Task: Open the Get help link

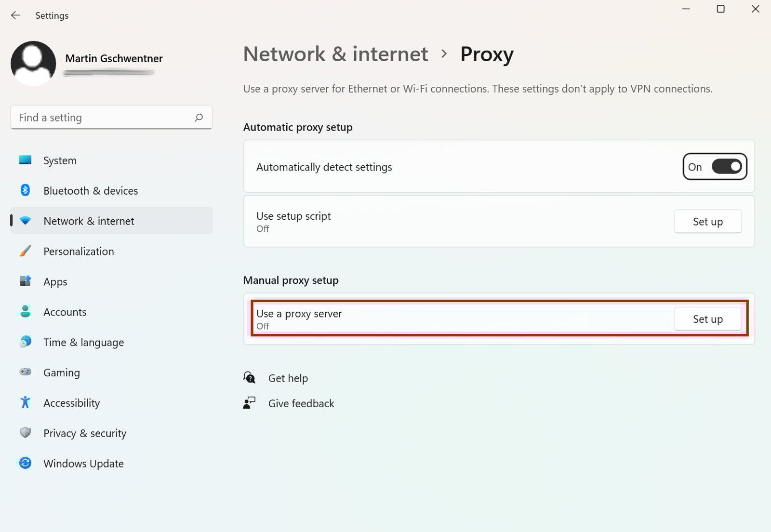Action: pos(288,378)
